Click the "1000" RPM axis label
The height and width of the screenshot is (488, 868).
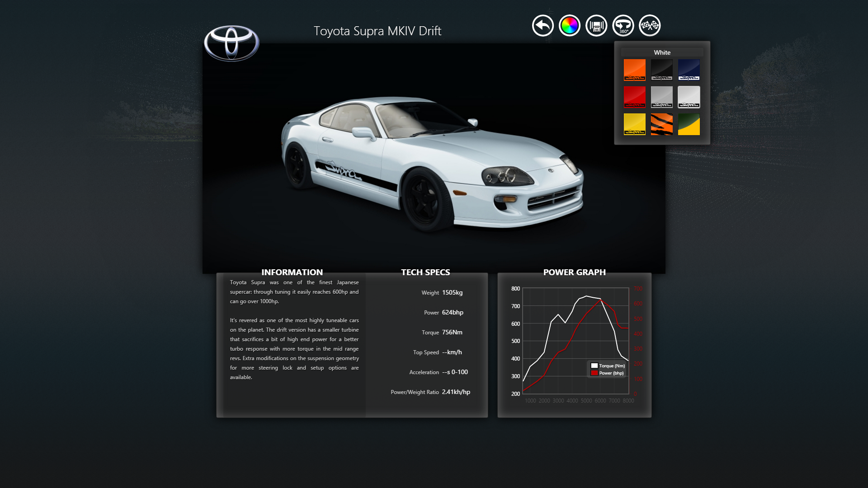(530, 401)
